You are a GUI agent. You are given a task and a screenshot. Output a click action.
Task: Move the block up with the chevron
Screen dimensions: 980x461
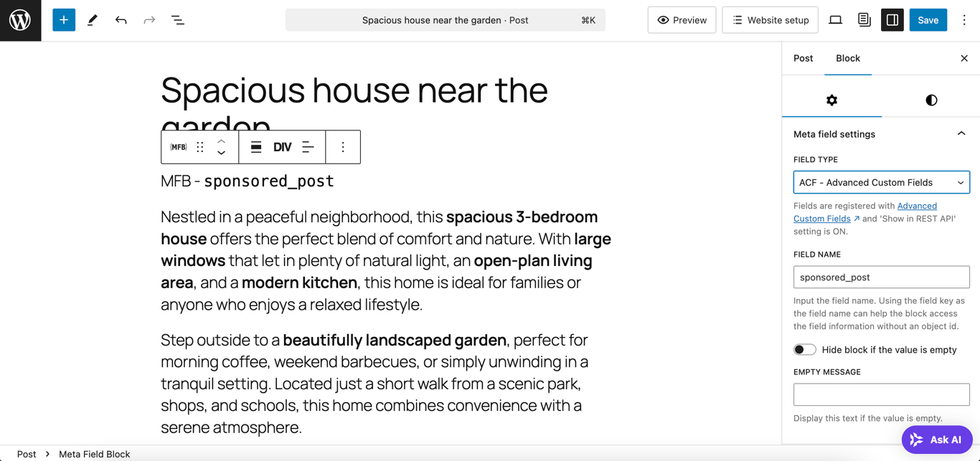coord(221,141)
